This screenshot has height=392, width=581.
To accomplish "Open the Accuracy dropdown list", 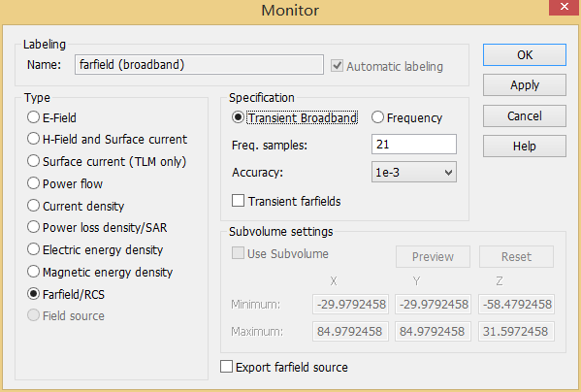I will pyautogui.click(x=414, y=173).
